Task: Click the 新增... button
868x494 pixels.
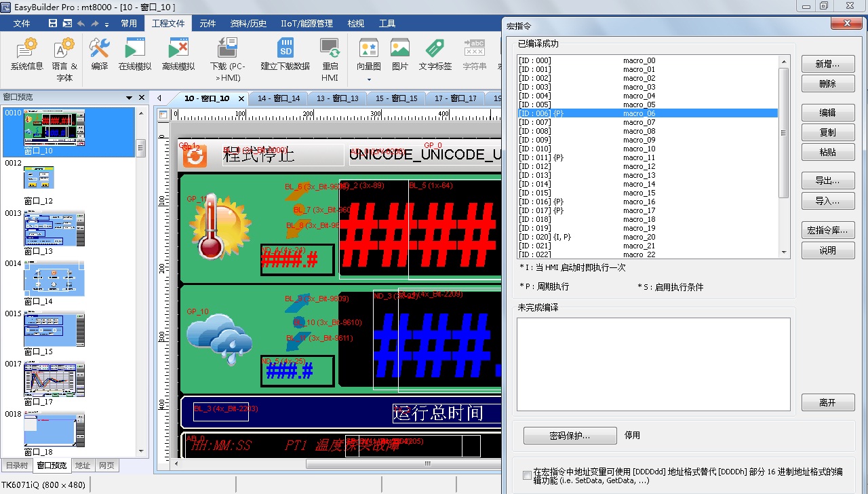Action: 827,64
